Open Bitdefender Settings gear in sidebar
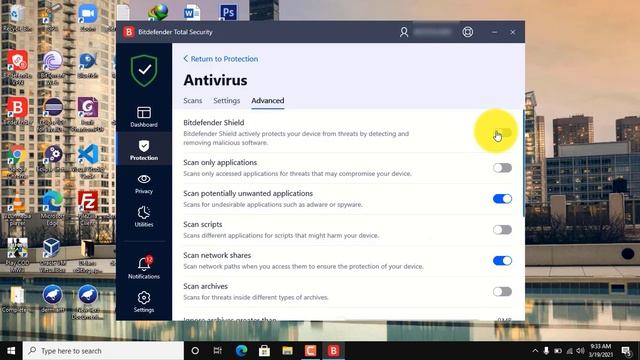Viewport: 640px width, 360px height. 144,302
